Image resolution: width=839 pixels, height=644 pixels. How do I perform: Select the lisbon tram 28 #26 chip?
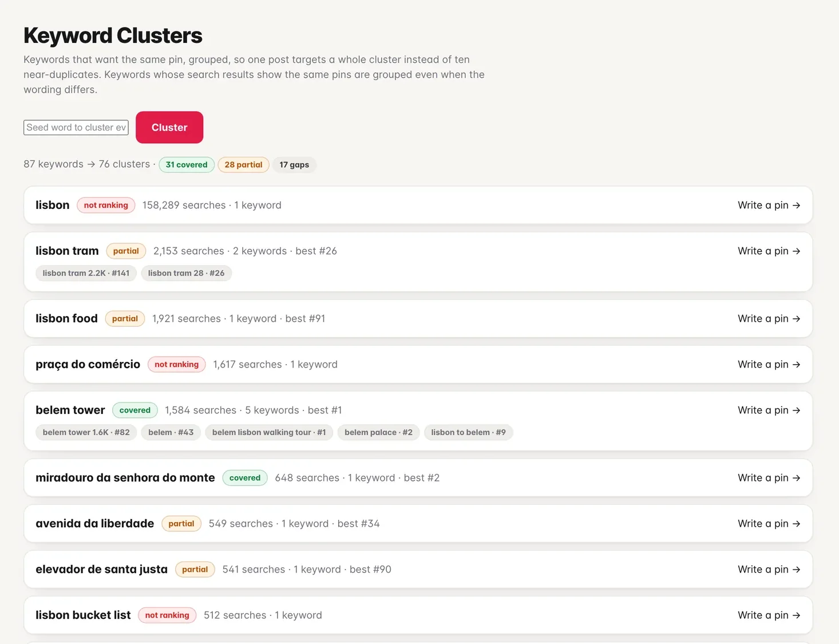pos(186,273)
